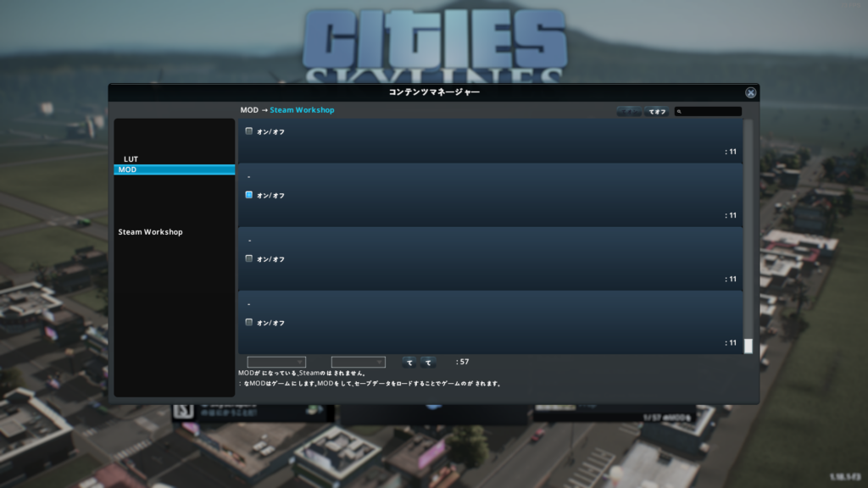Grab the mod list scrollbar thumb
This screenshot has width=868, height=488.
coord(748,346)
